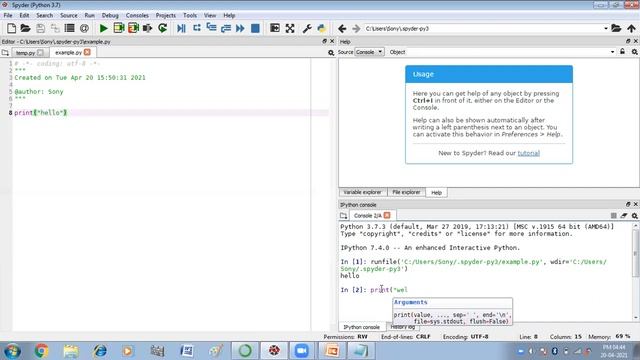The image size is (640, 360).
Task: Stop debugging blue square icon
Action: tap(255, 28)
